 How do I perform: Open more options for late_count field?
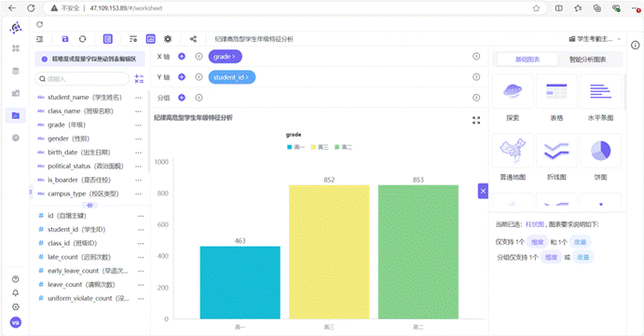coord(141,257)
